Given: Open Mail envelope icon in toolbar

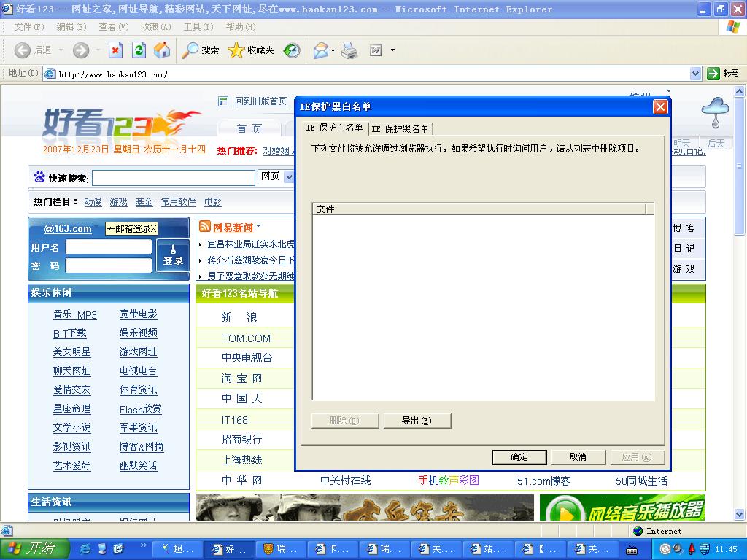Looking at the screenshot, I should [x=321, y=50].
